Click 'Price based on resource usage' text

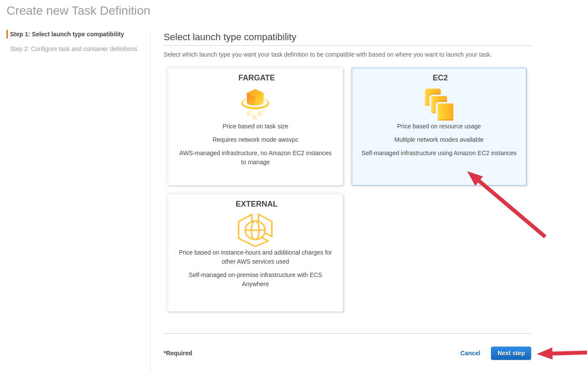439,126
